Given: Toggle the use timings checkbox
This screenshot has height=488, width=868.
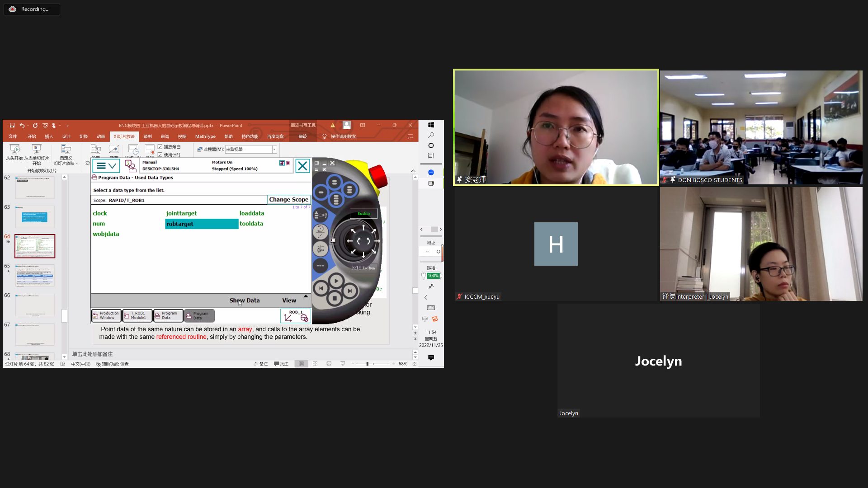Looking at the screenshot, I should click(160, 155).
